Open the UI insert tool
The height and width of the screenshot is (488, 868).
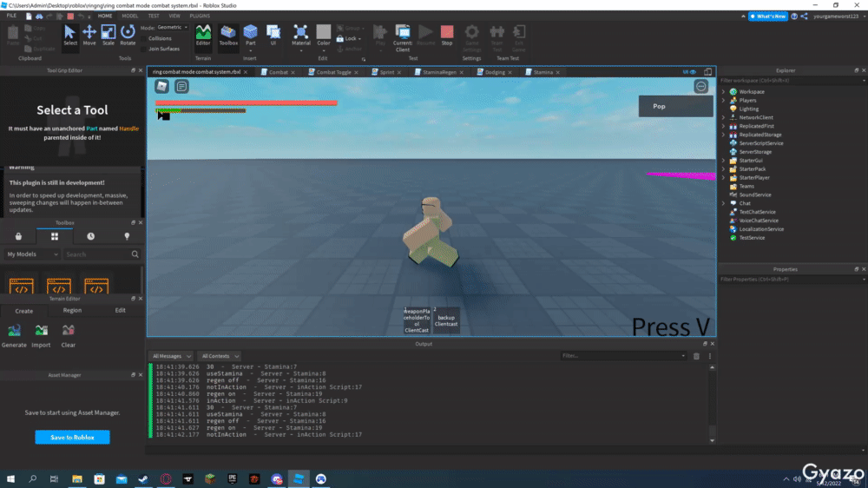click(273, 36)
